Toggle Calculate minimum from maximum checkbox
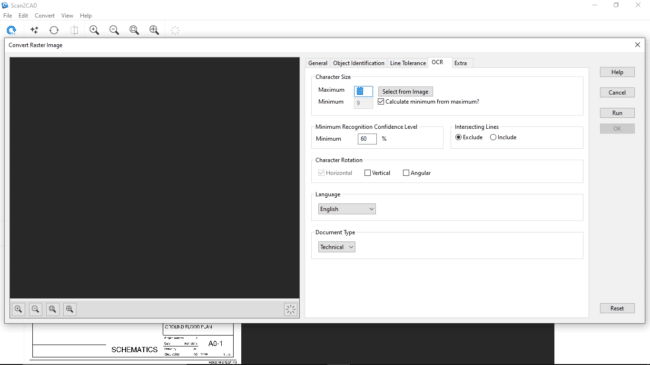The image size is (650, 365). [381, 102]
